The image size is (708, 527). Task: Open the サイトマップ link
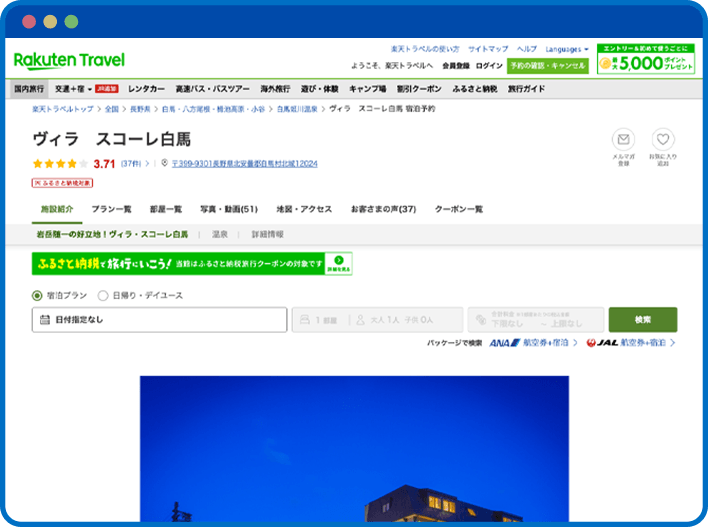[488, 49]
